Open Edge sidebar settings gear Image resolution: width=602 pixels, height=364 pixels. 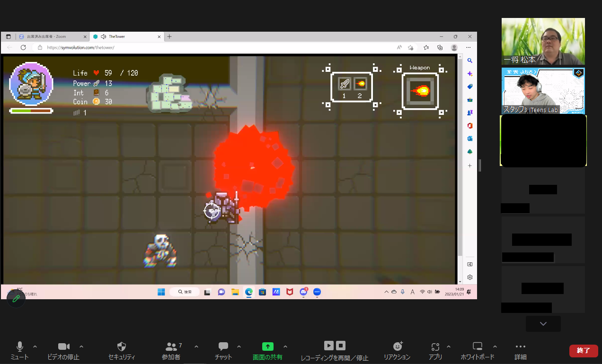[470, 277]
